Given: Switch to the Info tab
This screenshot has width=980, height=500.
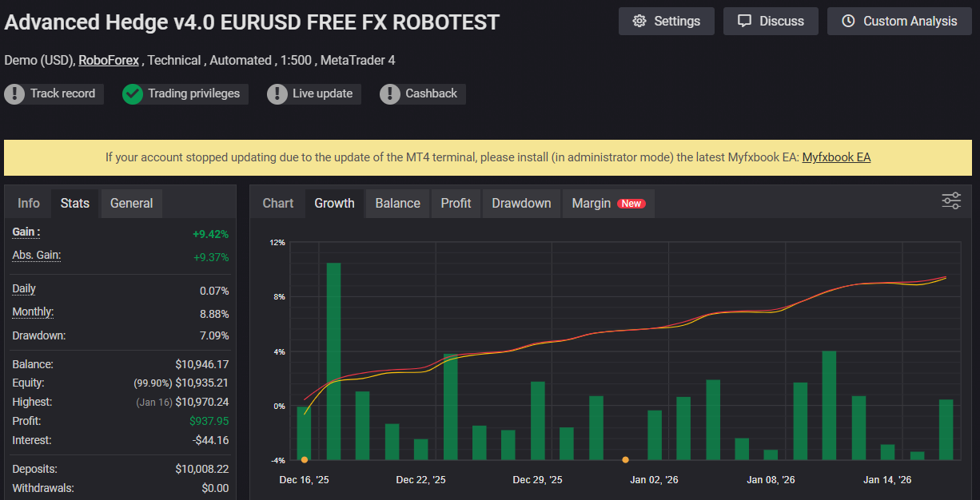Looking at the screenshot, I should [x=29, y=204].
